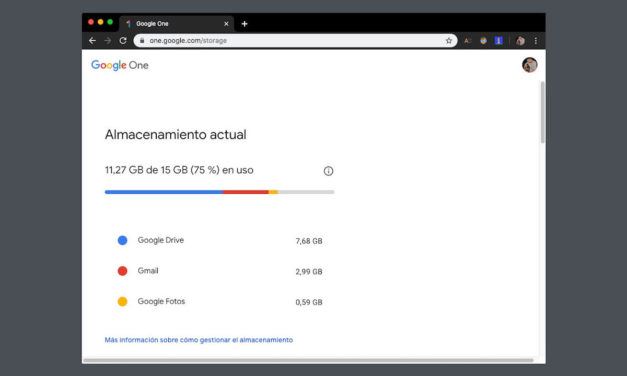
Task: Click the yellow Google Fotos color dot
Action: click(122, 301)
